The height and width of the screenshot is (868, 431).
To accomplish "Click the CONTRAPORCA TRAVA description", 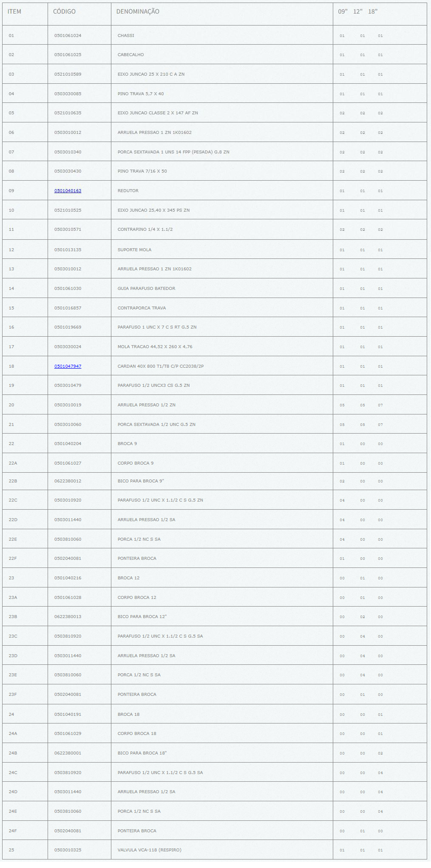I will [142, 308].
